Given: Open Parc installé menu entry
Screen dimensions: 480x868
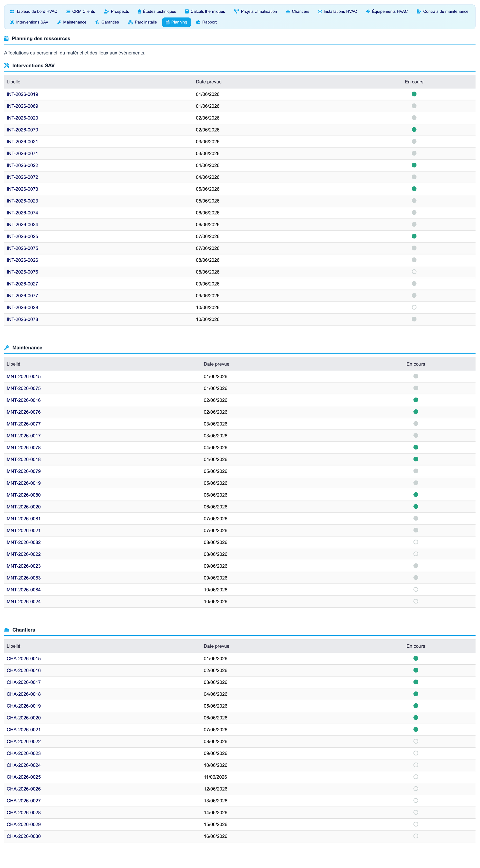Looking at the screenshot, I should point(143,22).
